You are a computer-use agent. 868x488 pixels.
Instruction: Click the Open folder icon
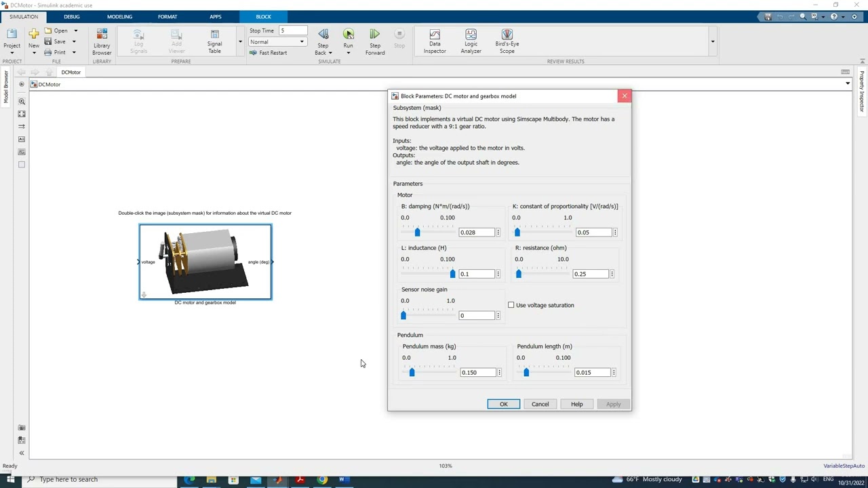point(48,31)
